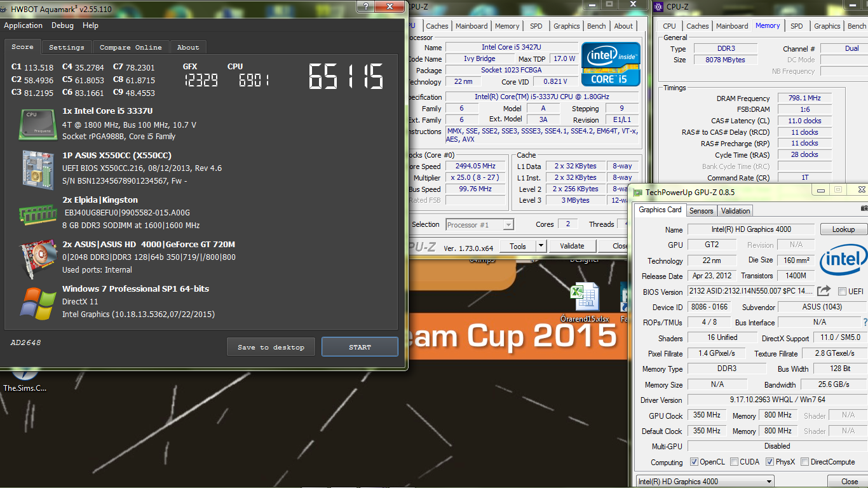Viewport: 868px width, 488px height.
Task: Toggle the CUDA checkbox
Action: tap(734, 462)
